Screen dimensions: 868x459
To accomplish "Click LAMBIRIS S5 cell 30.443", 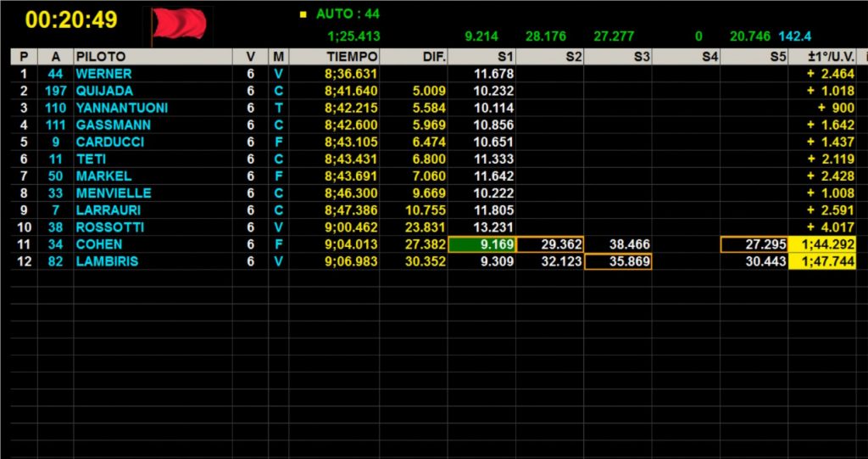I will tap(765, 261).
